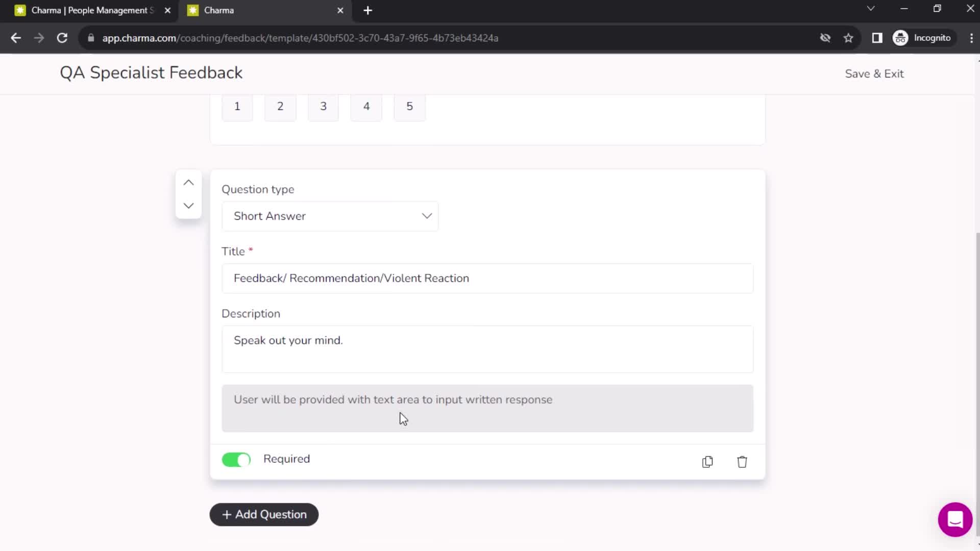Select rating 3
Viewport: 980px width, 551px height.
click(323, 106)
